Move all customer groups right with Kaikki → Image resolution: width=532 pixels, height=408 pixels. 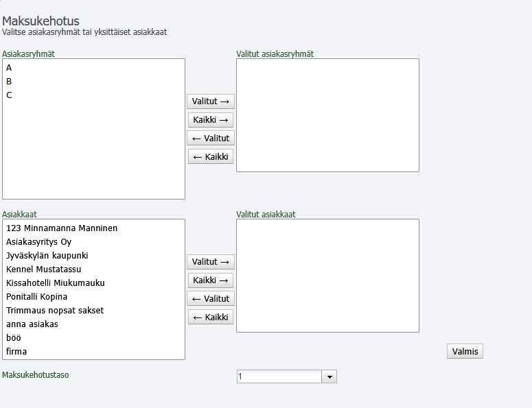coord(211,119)
